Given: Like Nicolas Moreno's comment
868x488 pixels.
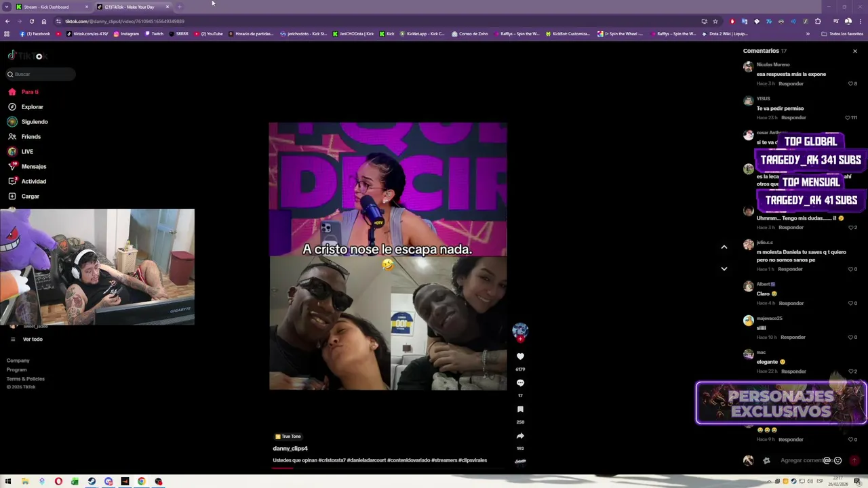Looking at the screenshot, I should pos(851,83).
